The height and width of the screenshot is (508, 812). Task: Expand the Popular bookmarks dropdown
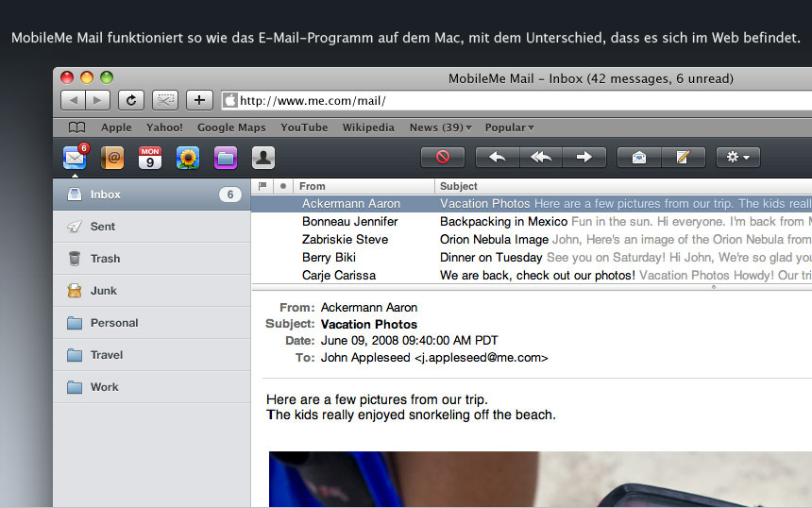(x=510, y=127)
